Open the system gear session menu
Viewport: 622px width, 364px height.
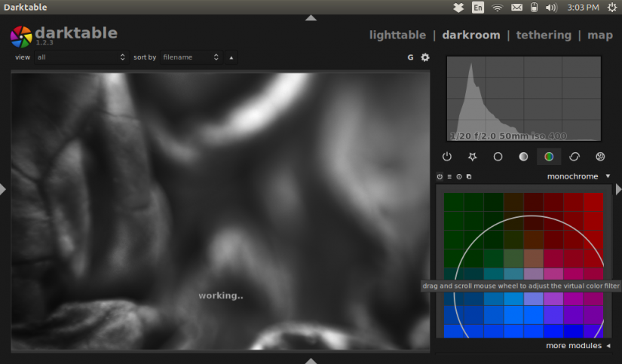tap(612, 8)
